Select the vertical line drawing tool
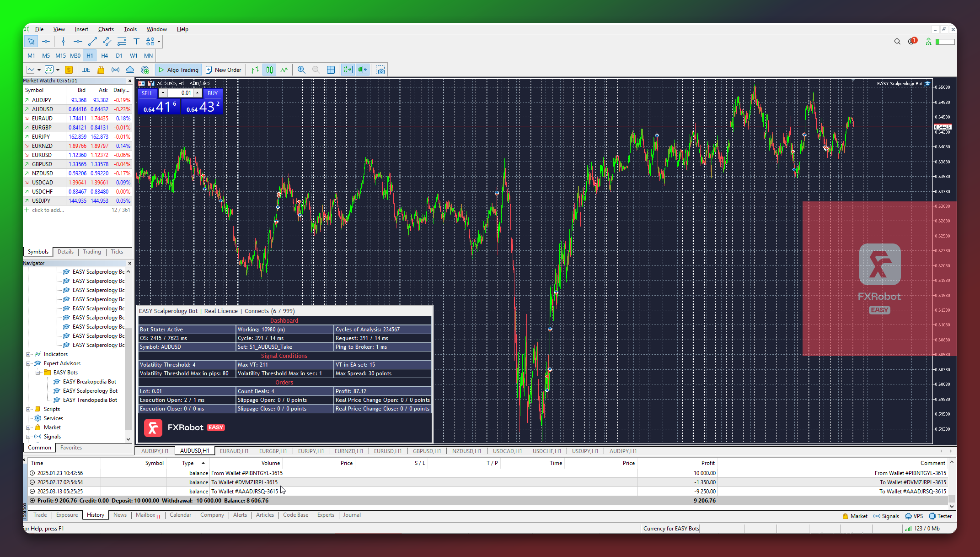 click(63, 42)
